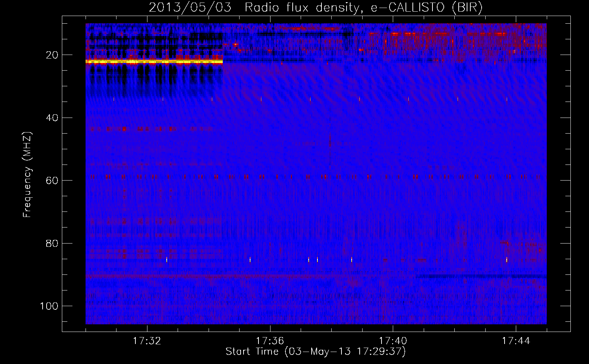
Task: Click the 40 frequency tick label
Action: point(52,118)
